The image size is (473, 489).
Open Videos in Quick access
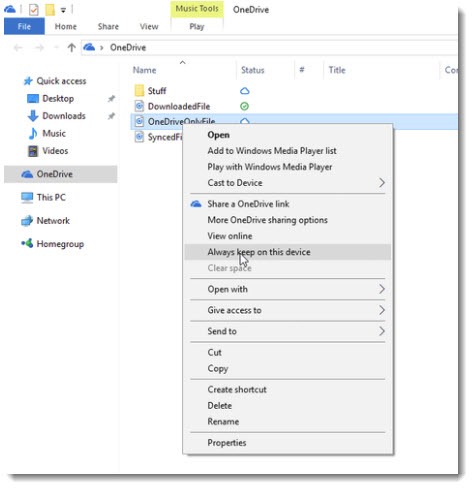coord(55,151)
